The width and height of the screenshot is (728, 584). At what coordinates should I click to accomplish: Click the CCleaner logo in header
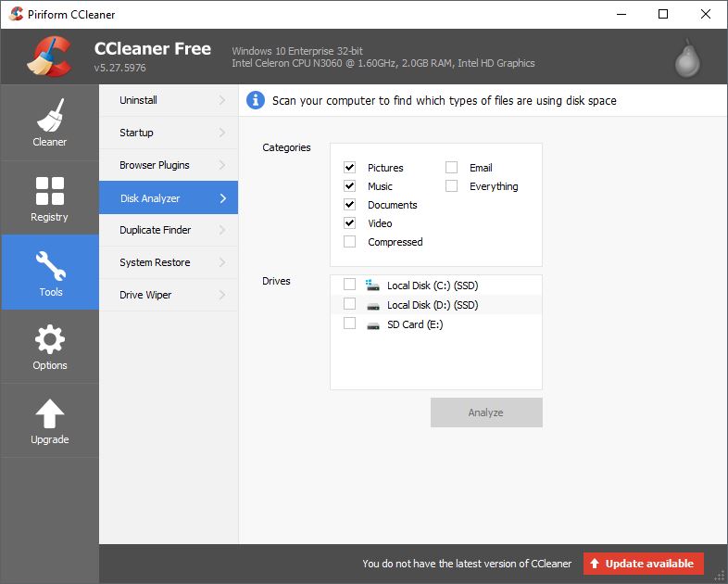(49, 57)
